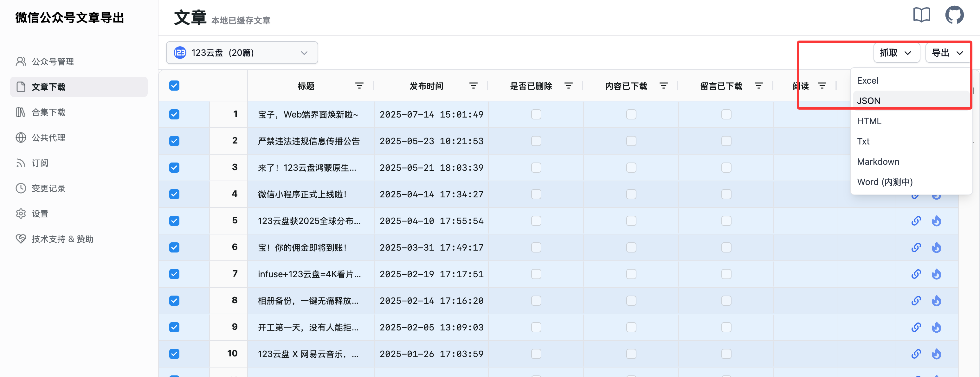Open 设置 from the sidebar
Viewport: 980px width, 377px height.
[40, 214]
